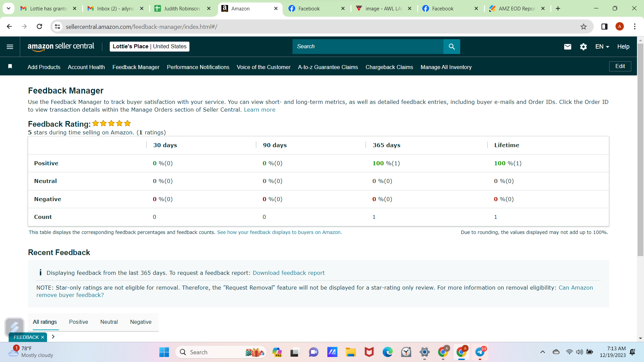Click Download feedback report link

click(x=289, y=273)
